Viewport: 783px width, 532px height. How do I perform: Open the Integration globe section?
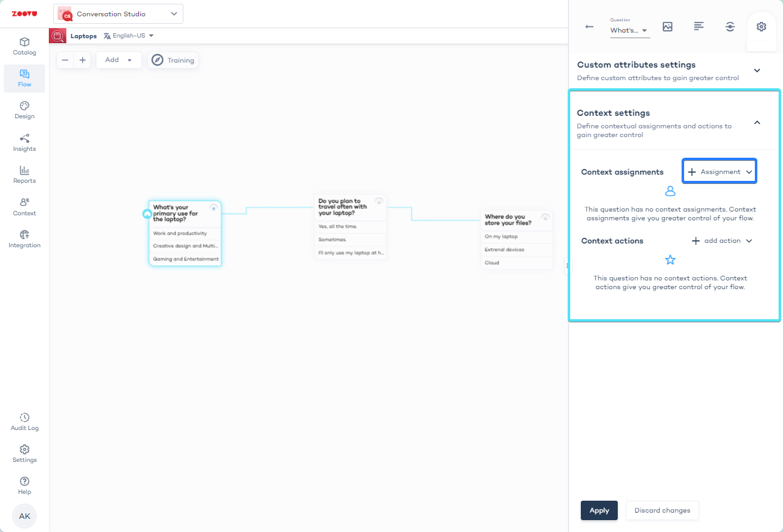[x=24, y=239]
